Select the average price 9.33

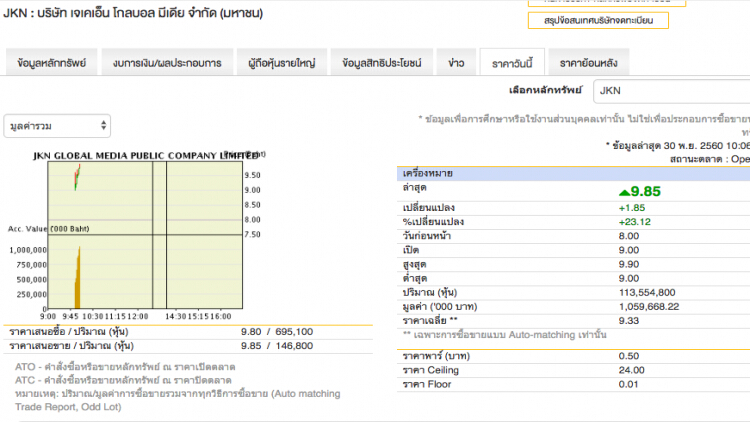(x=629, y=321)
